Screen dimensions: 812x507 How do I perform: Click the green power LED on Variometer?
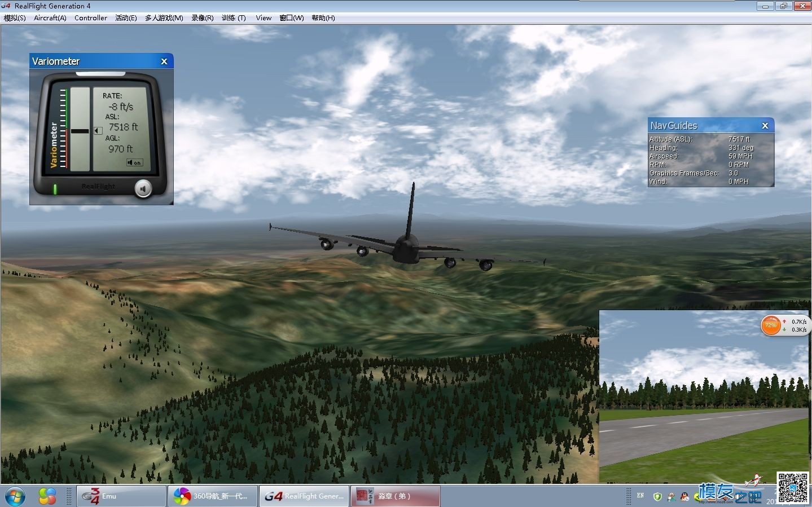[55, 189]
